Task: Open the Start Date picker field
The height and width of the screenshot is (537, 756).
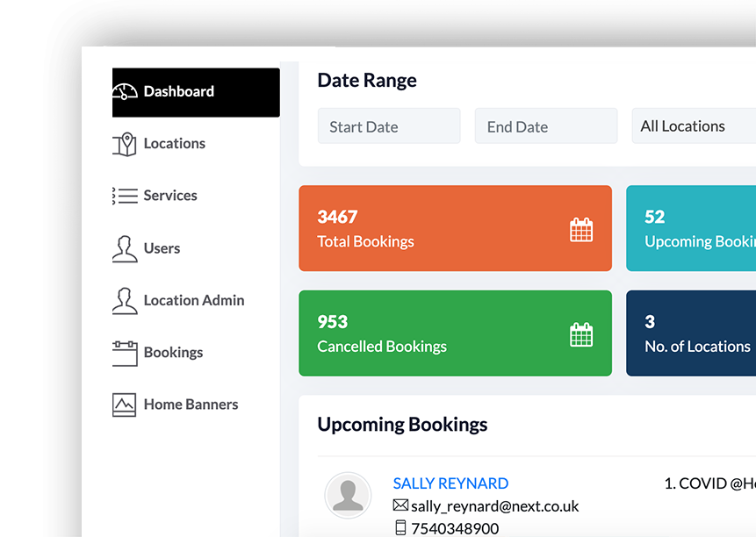Action: (x=388, y=126)
